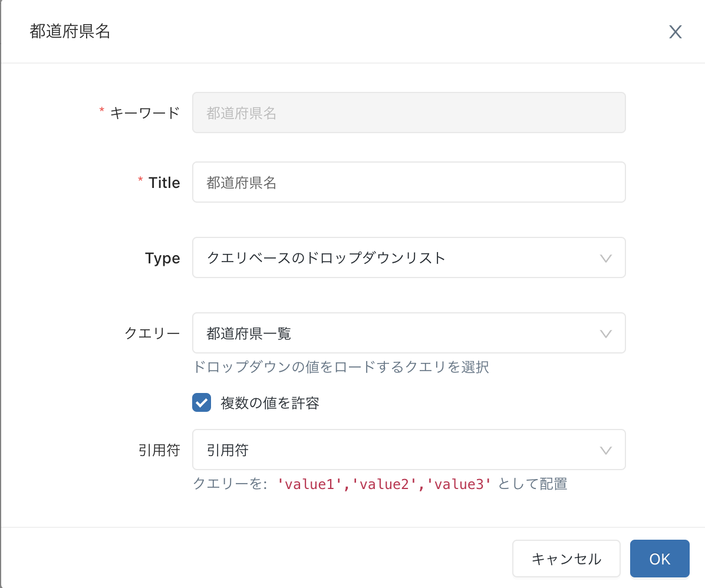
Task: Click the chevron arrow in the クエリー field
Action: click(605, 333)
